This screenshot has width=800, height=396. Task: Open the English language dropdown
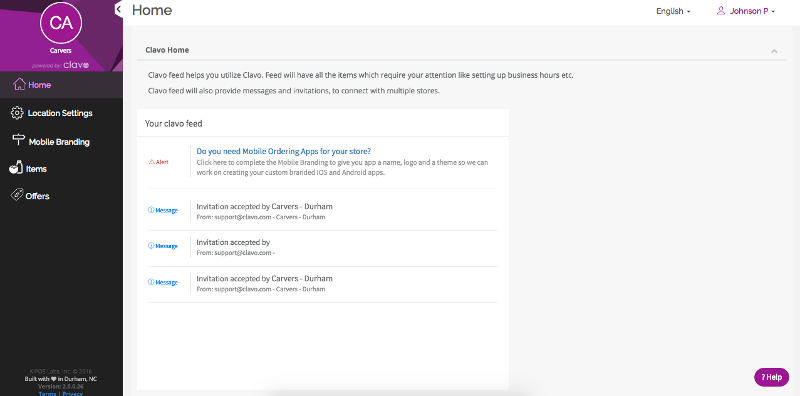coord(673,11)
